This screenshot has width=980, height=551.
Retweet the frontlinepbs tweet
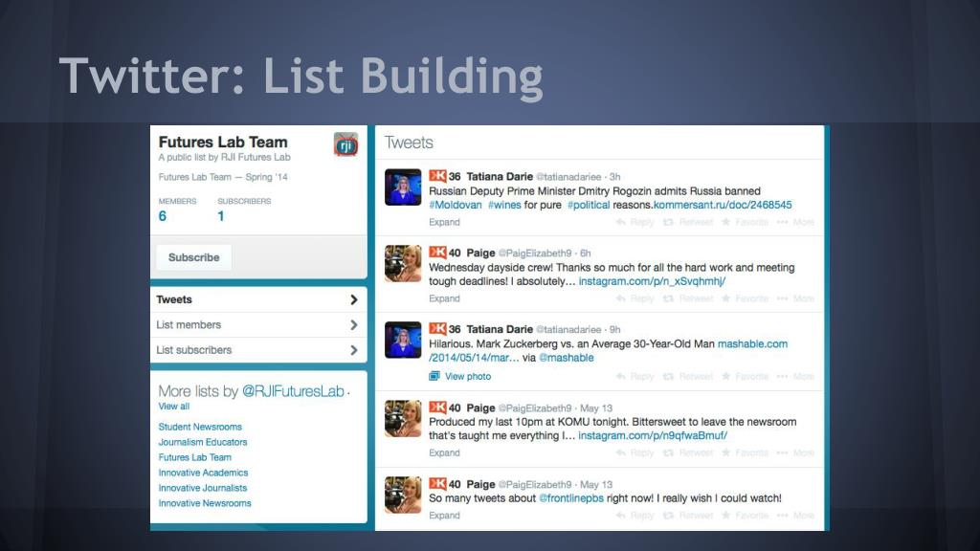[x=687, y=516]
